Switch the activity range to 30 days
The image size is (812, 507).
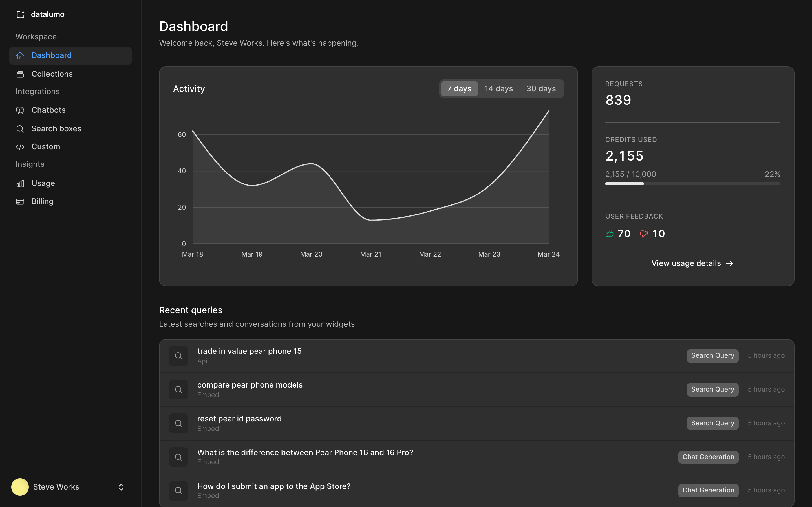[x=541, y=88]
